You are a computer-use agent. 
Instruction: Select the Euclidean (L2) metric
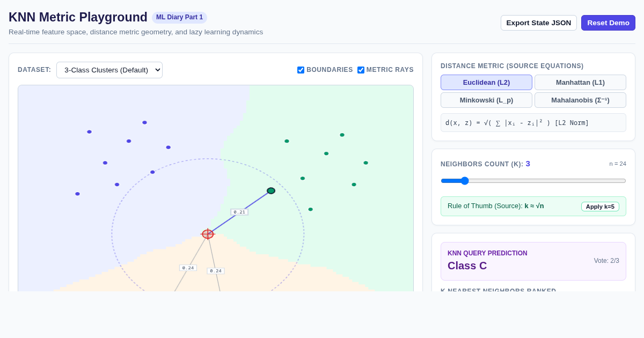coord(486,82)
